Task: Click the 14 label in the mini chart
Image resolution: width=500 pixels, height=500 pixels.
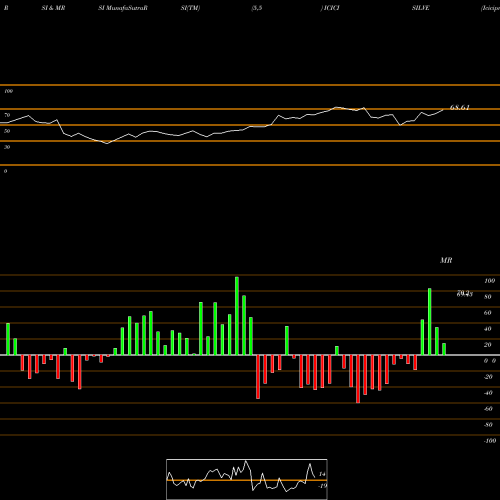Action: pos(322,474)
